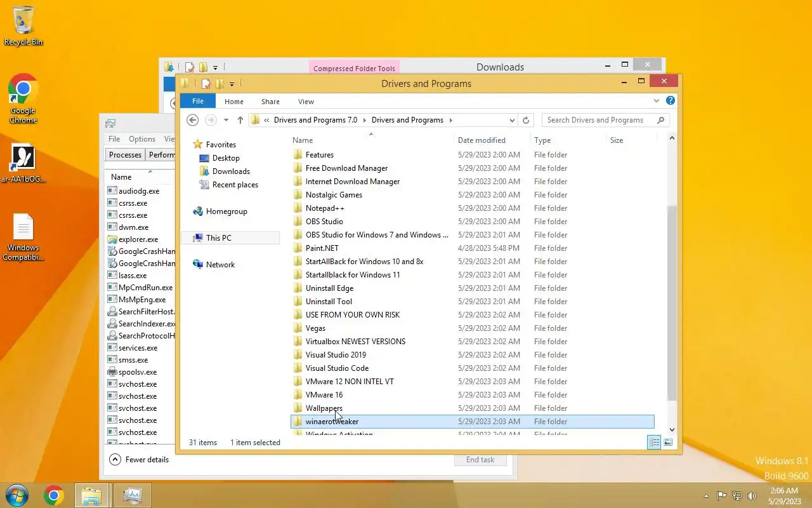Image resolution: width=812 pixels, height=508 pixels.
Task: Open the ar-AA1bOG... desktop shortcut
Action: click(x=23, y=163)
